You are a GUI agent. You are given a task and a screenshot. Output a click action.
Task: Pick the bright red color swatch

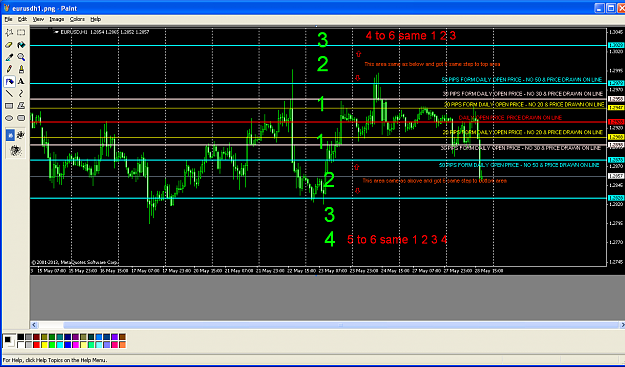36,345
